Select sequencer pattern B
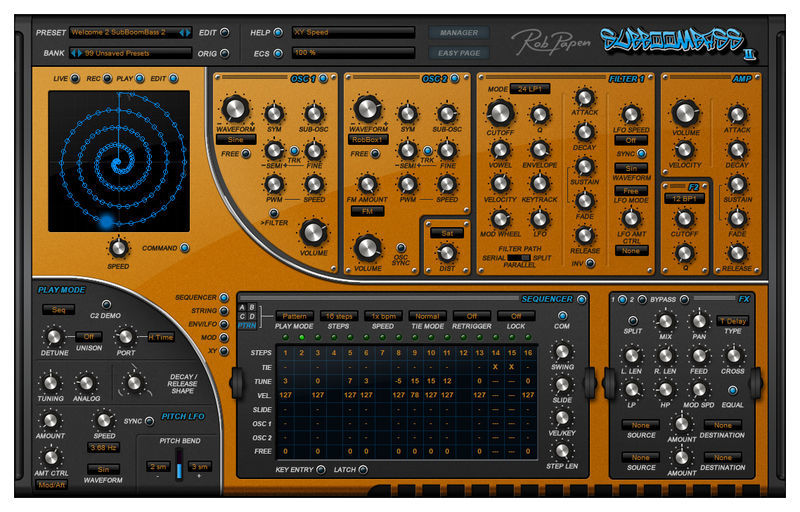800x512 pixels. point(252,308)
